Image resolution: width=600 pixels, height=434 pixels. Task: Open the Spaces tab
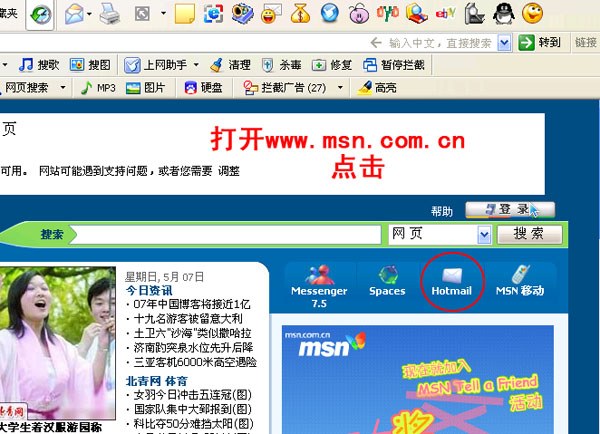tap(387, 281)
